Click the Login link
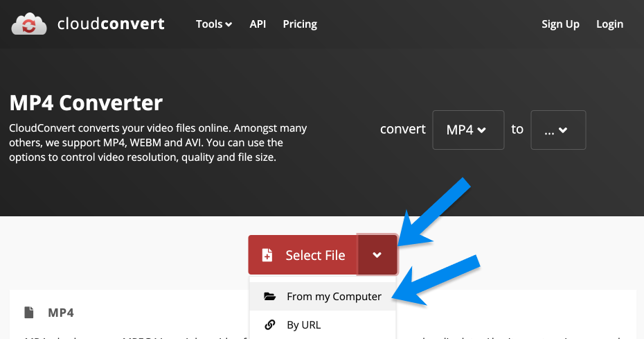The image size is (644, 339). click(x=609, y=24)
